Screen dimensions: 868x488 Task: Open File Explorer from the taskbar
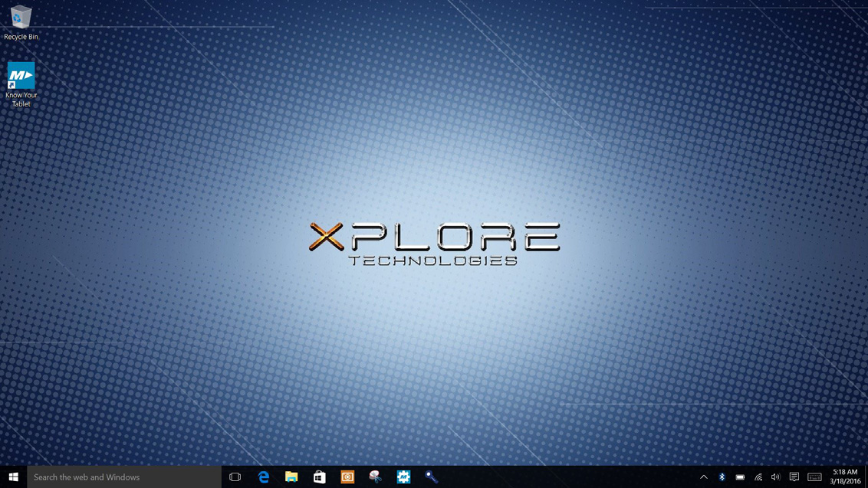[291, 477]
